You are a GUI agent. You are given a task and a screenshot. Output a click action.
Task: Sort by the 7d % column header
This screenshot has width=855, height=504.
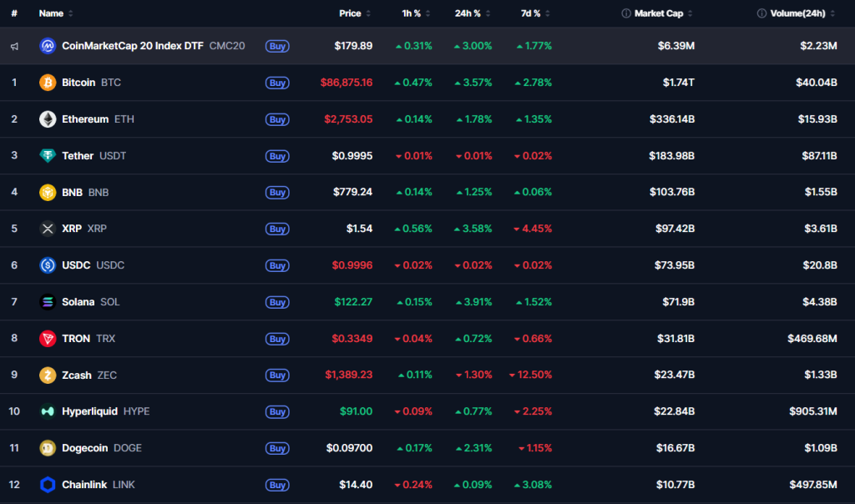pyautogui.click(x=535, y=13)
